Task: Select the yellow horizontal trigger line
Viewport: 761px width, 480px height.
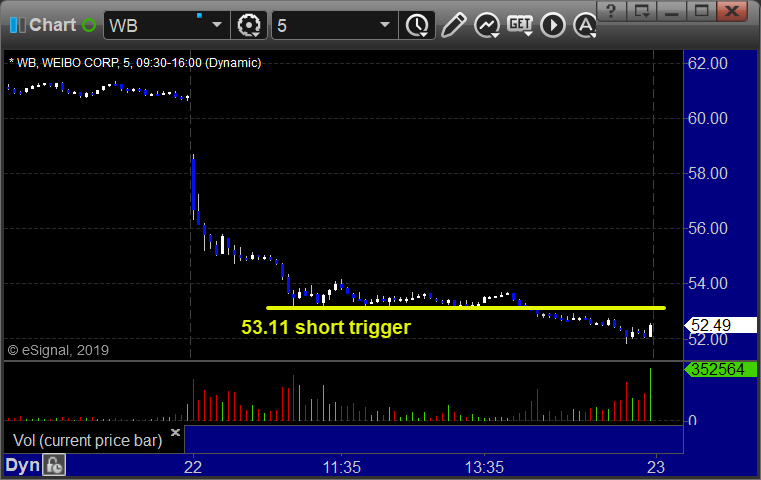Action: (x=466, y=308)
